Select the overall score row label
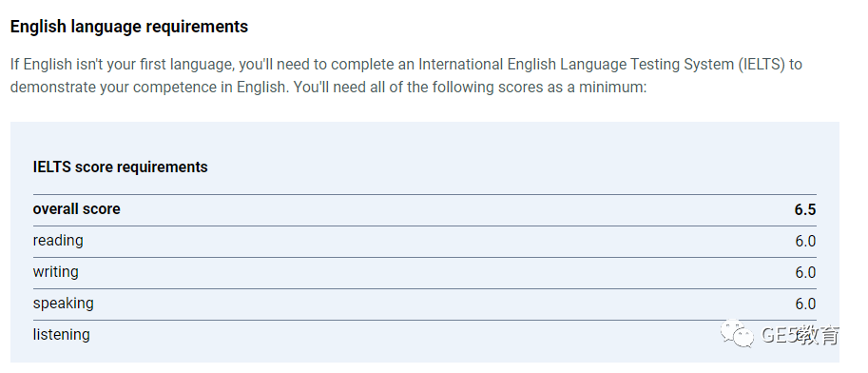Image resolution: width=868 pixels, height=373 pixels. [x=76, y=209]
